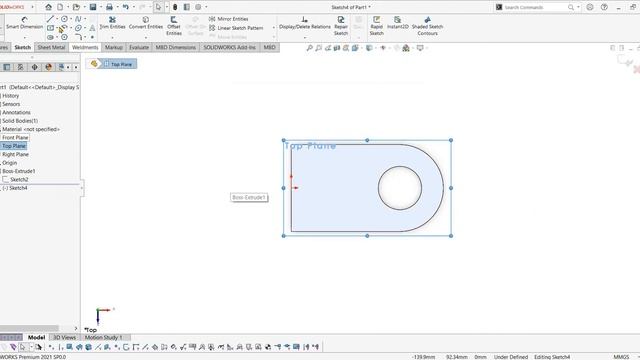Open dropdown arrow next to Save icon
The width and height of the screenshot is (640, 360).
100,7
